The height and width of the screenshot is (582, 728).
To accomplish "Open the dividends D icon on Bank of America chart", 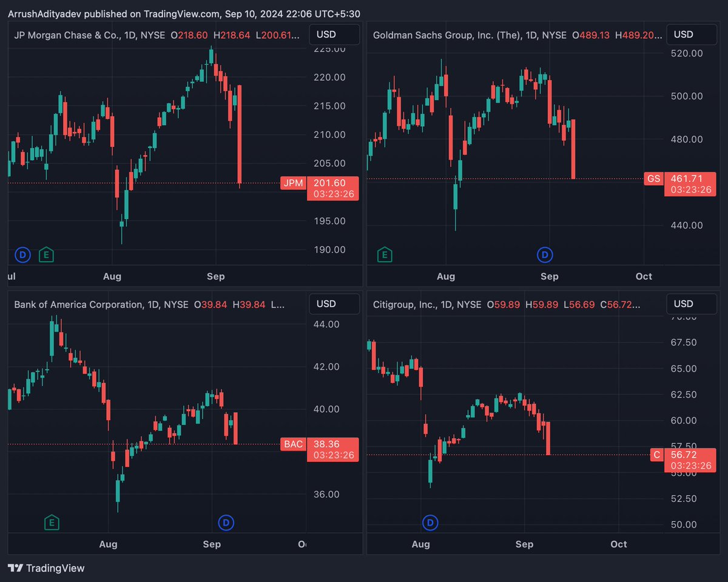I will coord(226,522).
